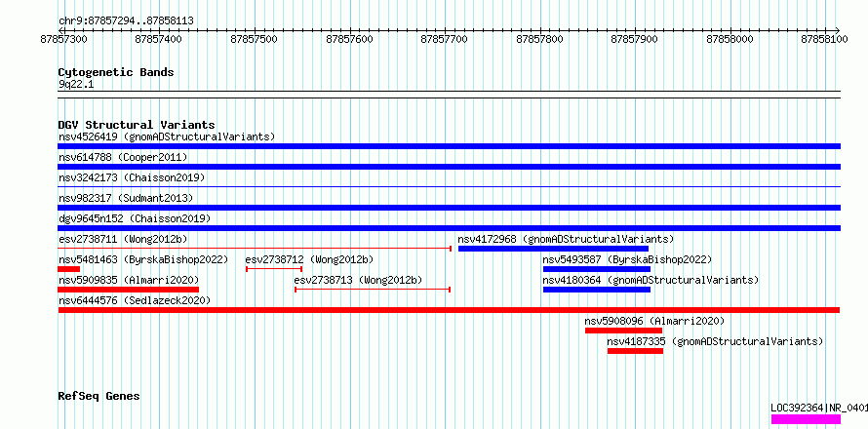Select the blue bar under nsv982317
The image size is (868, 429).
click(449, 208)
